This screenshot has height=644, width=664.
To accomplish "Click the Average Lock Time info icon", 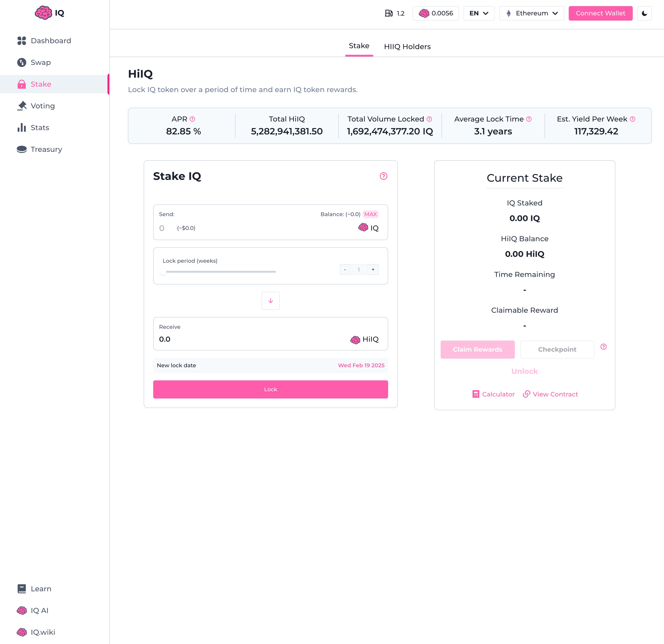I will (529, 119).
